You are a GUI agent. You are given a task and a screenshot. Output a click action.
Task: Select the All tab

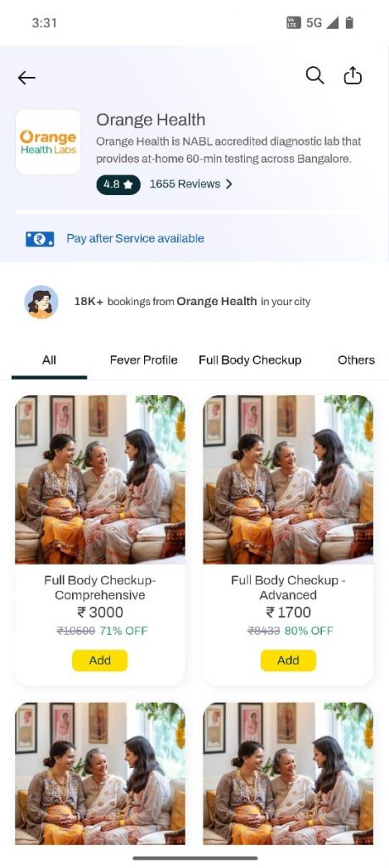point(49,360)
